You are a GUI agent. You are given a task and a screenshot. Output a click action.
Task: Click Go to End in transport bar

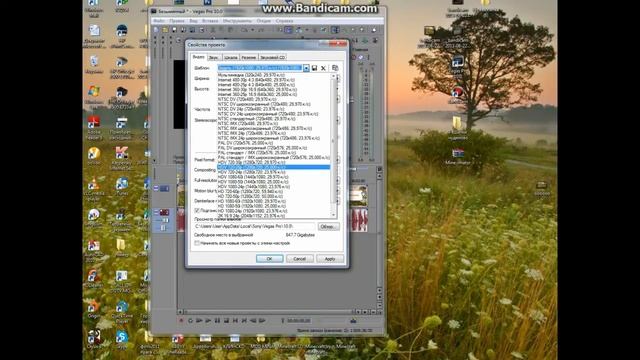pos(244,321)
